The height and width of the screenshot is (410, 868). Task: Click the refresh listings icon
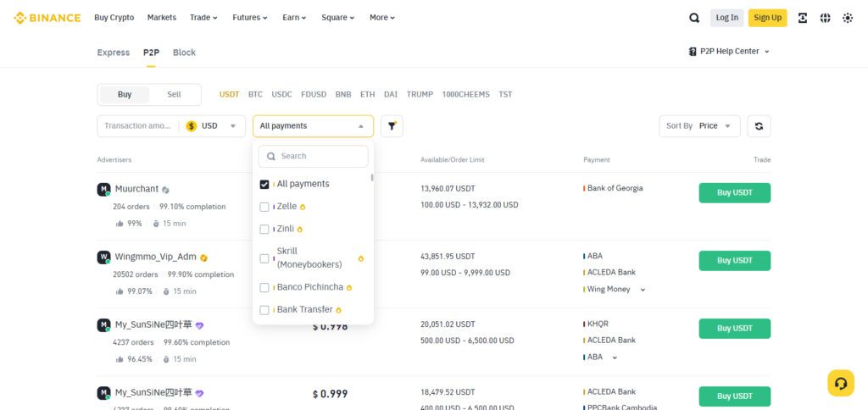pyautogui.click(x=759, y=126)
